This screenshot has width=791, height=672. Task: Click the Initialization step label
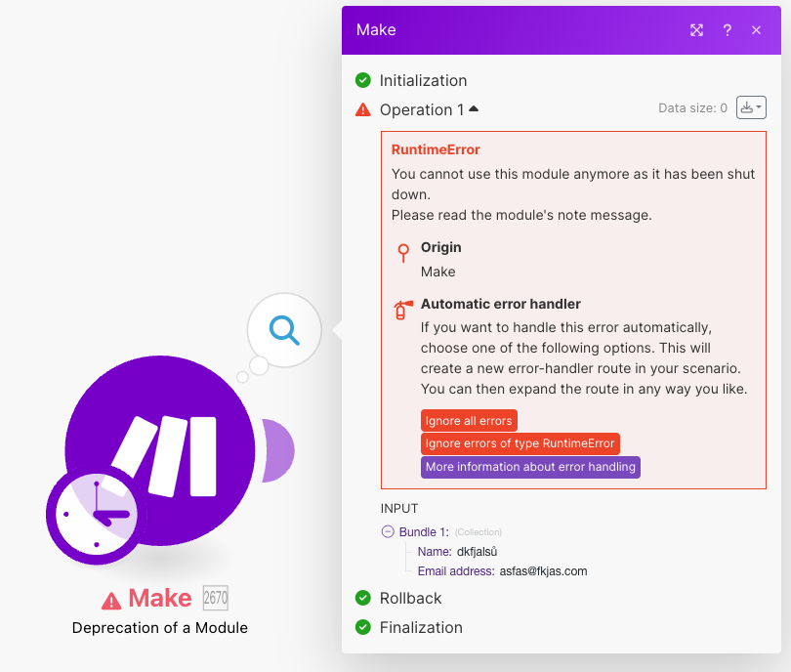coord(423,81)
